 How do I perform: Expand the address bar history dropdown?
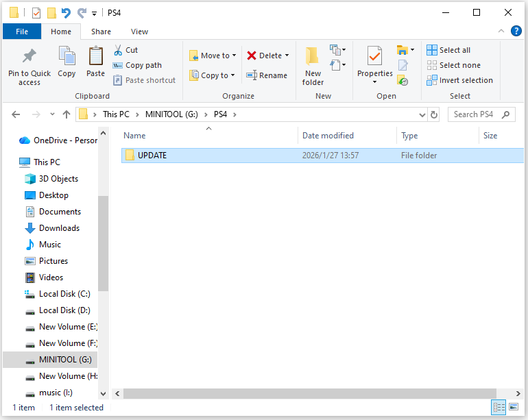(422, 114)
